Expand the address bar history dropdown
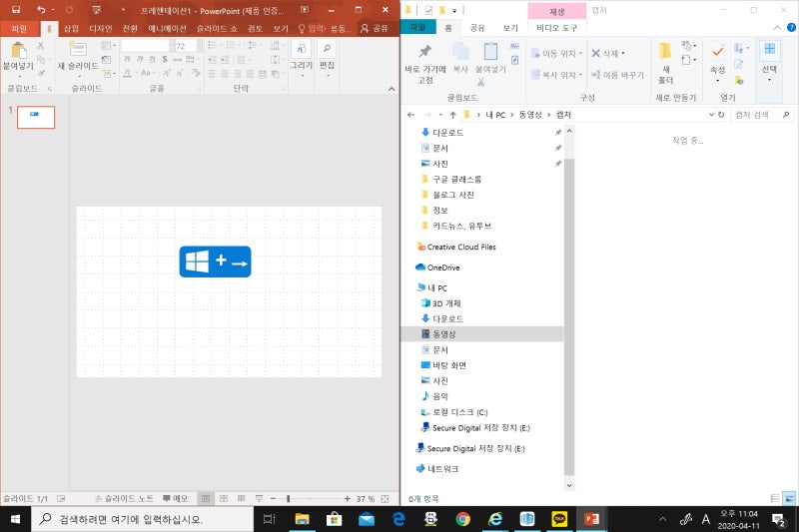Screen dimensions: 799x532 point(711,115)
